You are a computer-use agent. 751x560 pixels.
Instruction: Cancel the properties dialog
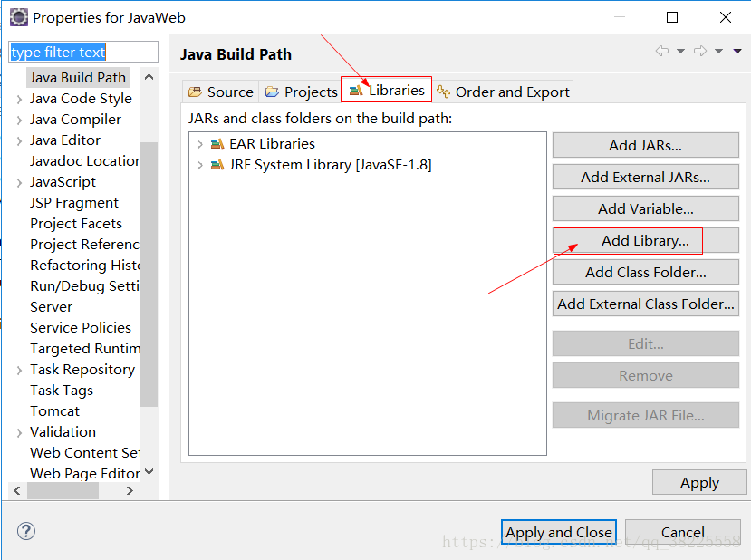[683, 532]
